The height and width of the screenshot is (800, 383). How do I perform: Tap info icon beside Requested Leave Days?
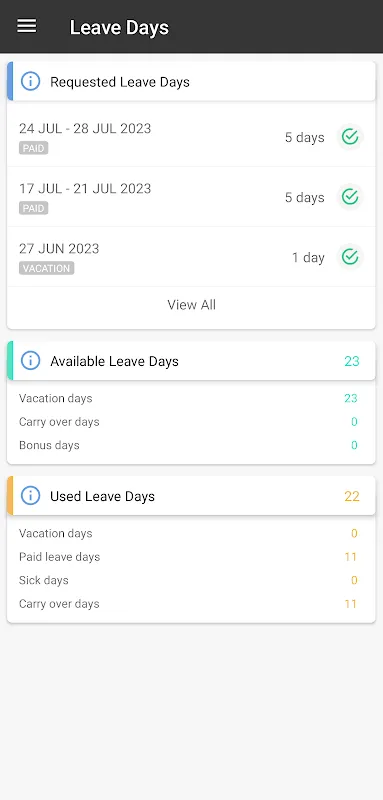(x=31, y=82)
